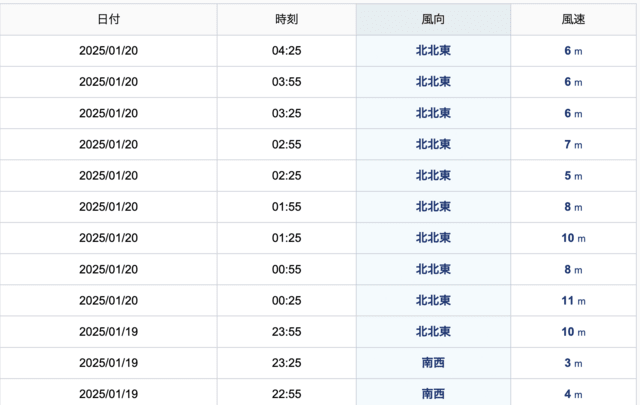The height and width of the screenshot is (405, 640).
Task: Select the 11 m wind speed value
Action: [573, 301]
